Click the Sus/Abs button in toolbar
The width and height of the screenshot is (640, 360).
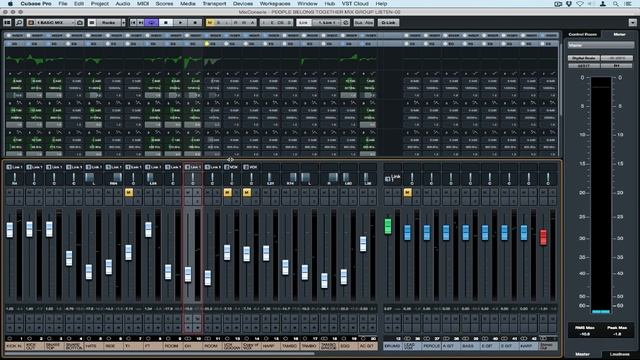coord(364,22)
